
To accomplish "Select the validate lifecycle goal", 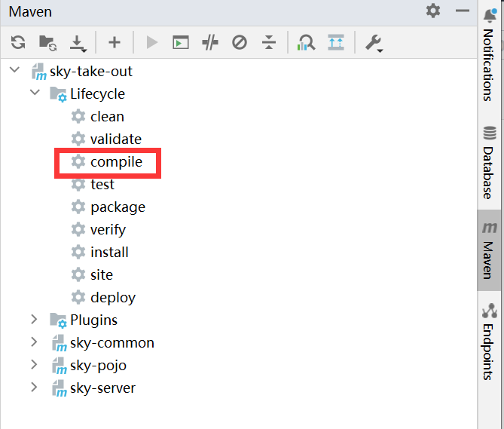I will (106, 139).
